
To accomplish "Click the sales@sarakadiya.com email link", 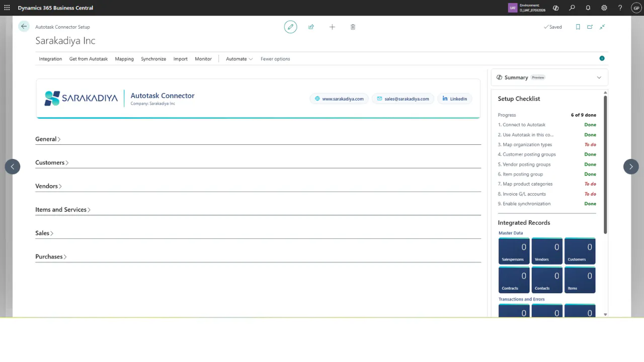I will pos(403,99).
